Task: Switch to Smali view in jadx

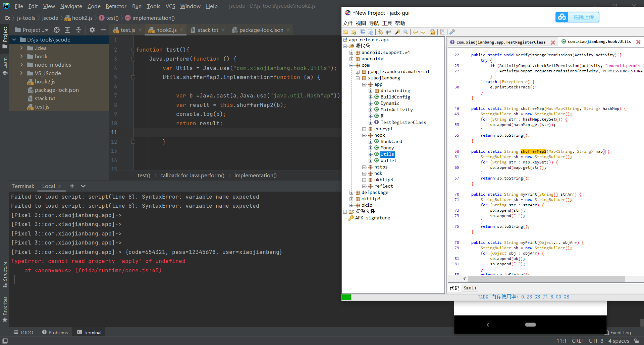Action: click(470, 288)
